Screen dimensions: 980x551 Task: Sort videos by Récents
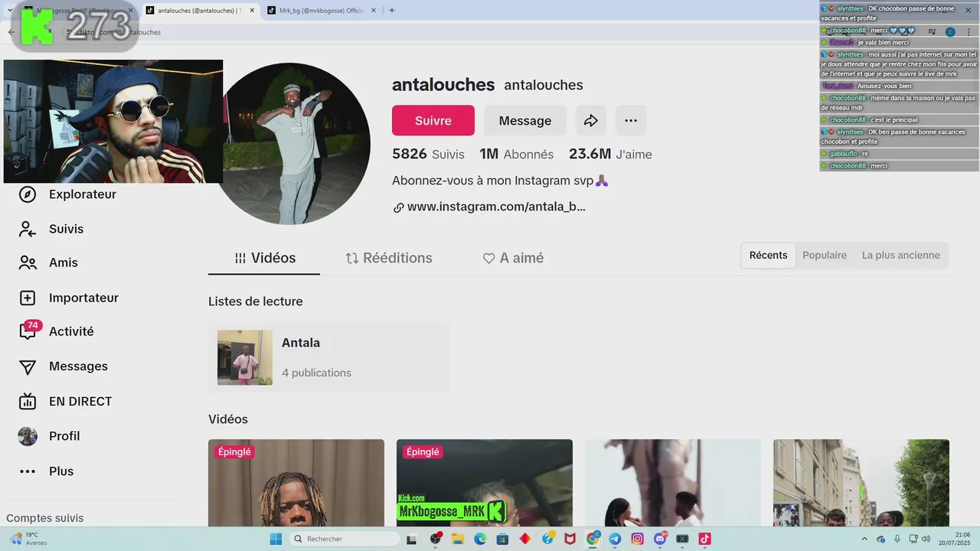[x=768, y=256]
